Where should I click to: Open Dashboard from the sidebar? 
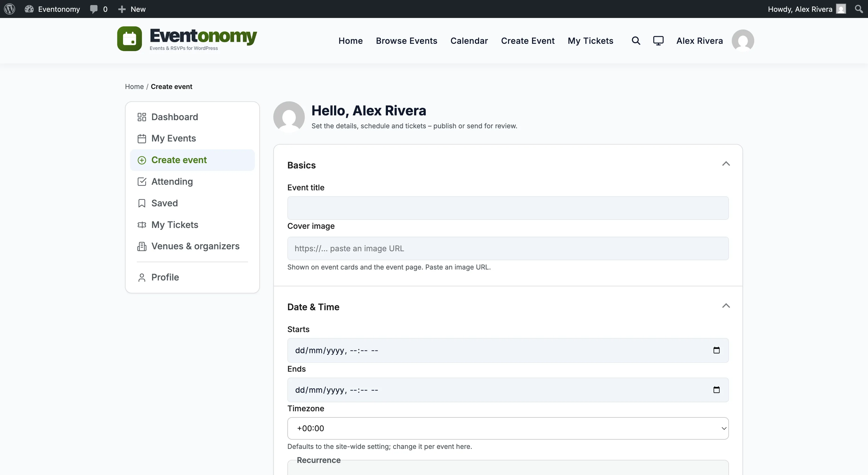point(192,117)
